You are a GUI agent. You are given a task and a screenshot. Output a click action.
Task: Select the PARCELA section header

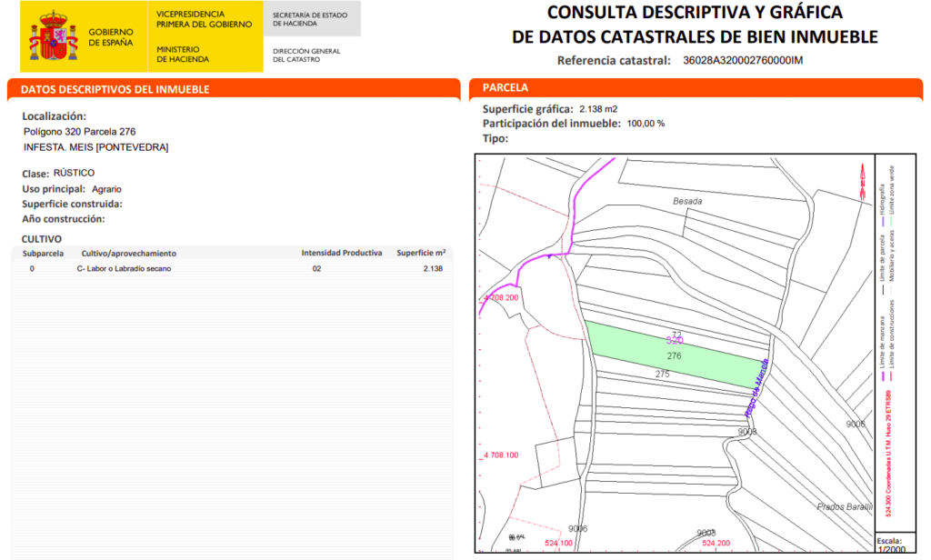(696, 88)
